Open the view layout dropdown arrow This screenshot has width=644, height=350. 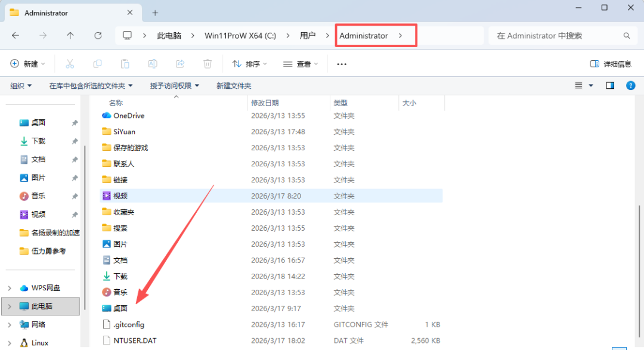tap(591, 85)
